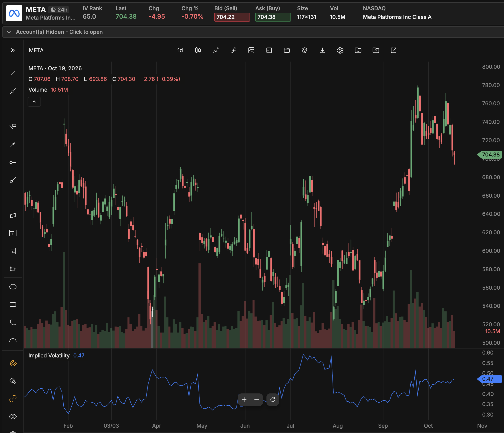This screenshot has width=504, height=433.
Task: Select the rectangle shape tool
Action: coord(13,305)
